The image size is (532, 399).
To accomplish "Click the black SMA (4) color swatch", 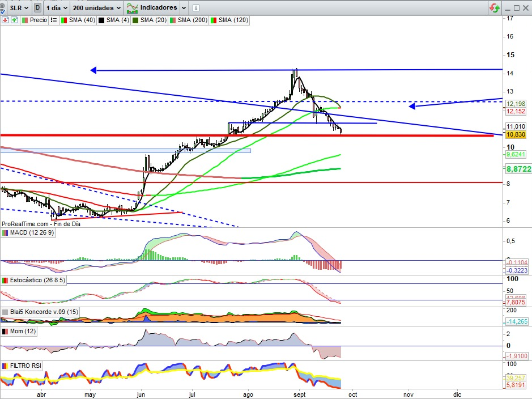I will 101,20.
